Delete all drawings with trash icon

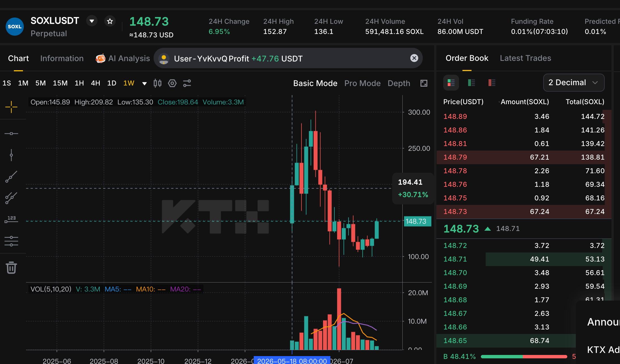point(11,267)
